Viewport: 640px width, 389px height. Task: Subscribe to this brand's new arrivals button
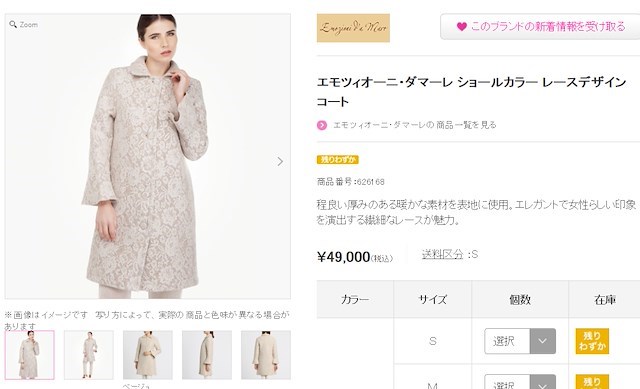pos(540,27)
